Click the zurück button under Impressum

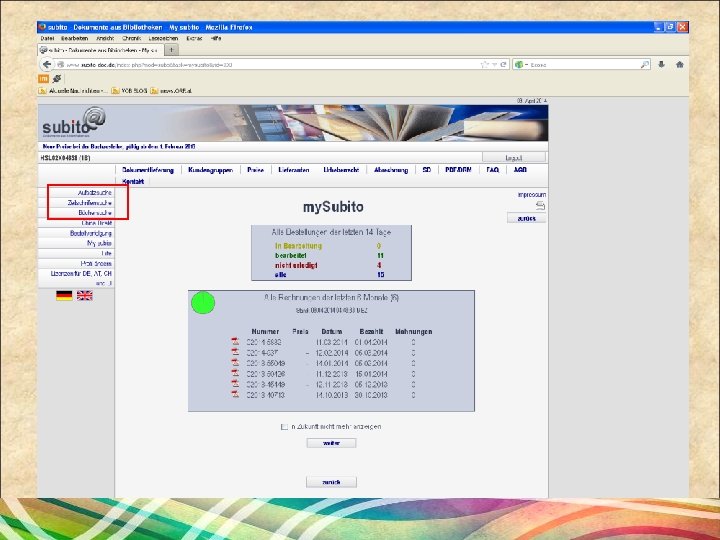click(x=527, y=219)
